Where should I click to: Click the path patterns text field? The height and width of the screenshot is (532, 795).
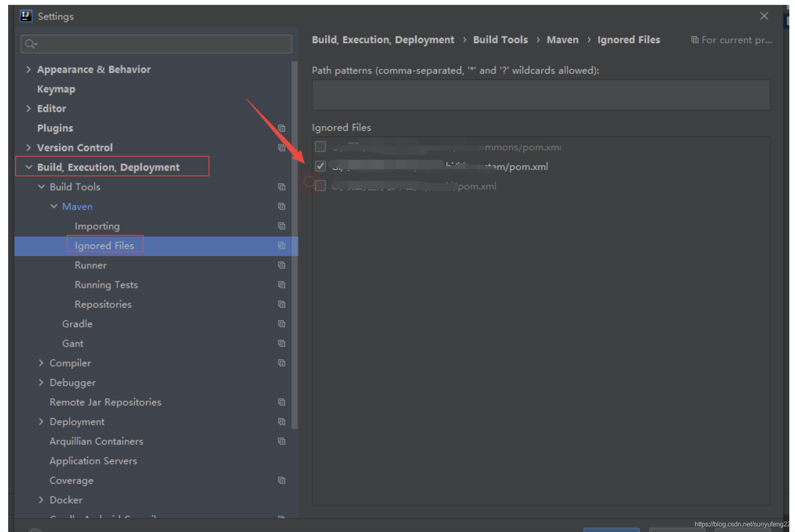pos(541,95)
